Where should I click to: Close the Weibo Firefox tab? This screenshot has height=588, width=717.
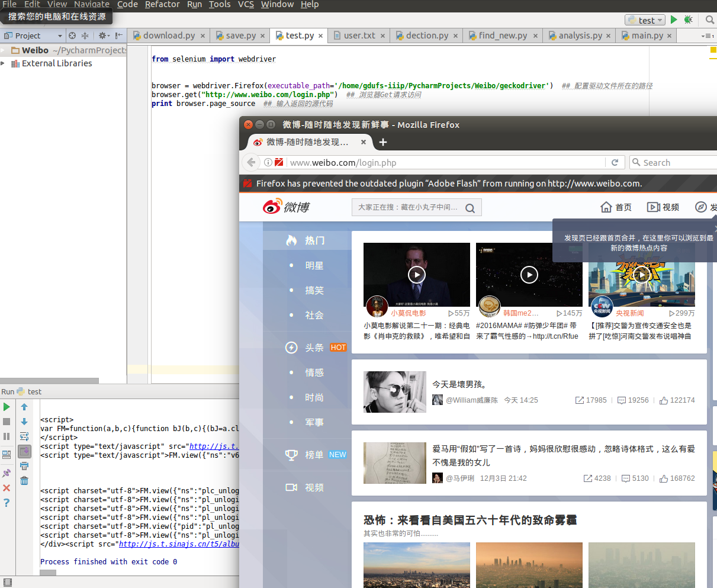pos(364,142)
